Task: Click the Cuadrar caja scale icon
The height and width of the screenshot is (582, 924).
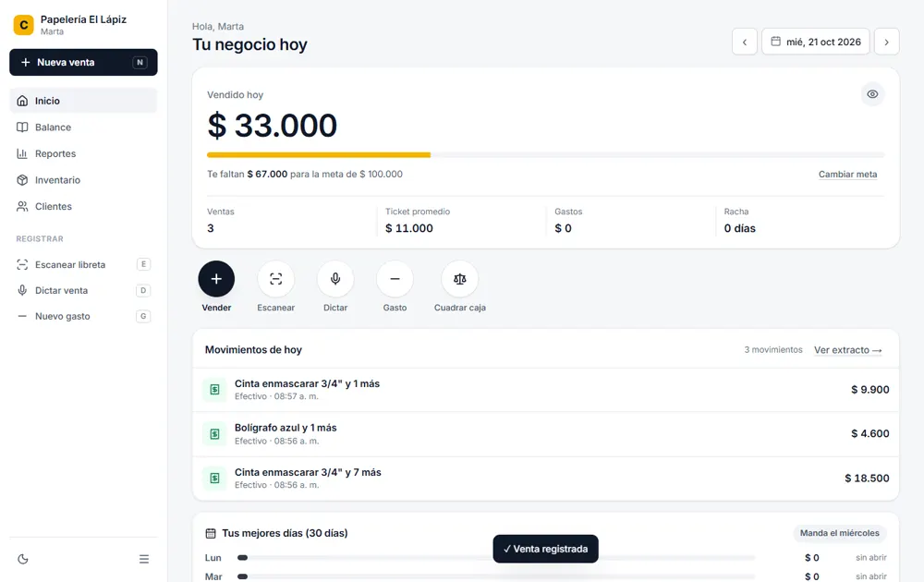Action: coord(459,279)
